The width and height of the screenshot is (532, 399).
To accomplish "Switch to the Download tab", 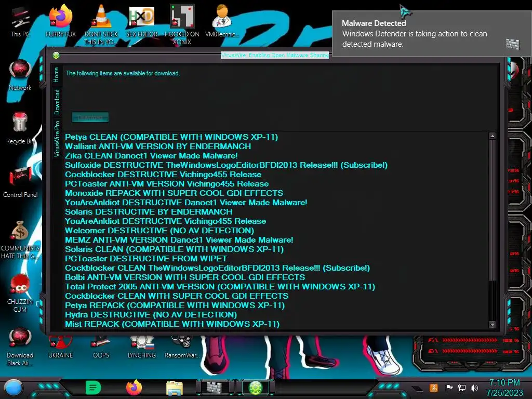I will pyautogui.click(x=57, y=102).
